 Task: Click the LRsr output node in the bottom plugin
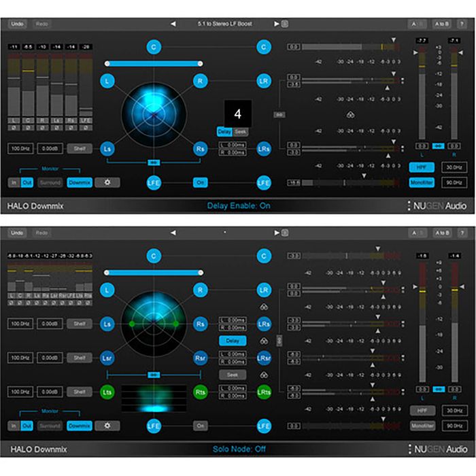tap(264, 358)
